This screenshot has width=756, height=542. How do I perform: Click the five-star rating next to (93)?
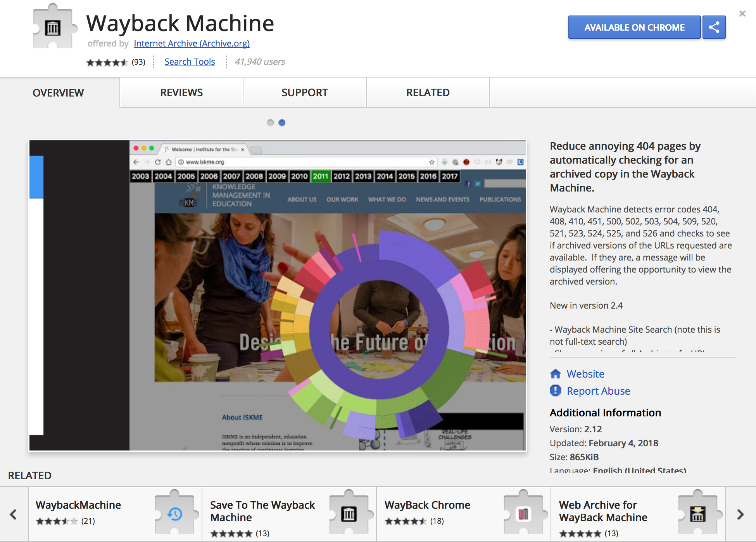pos(107,62)
